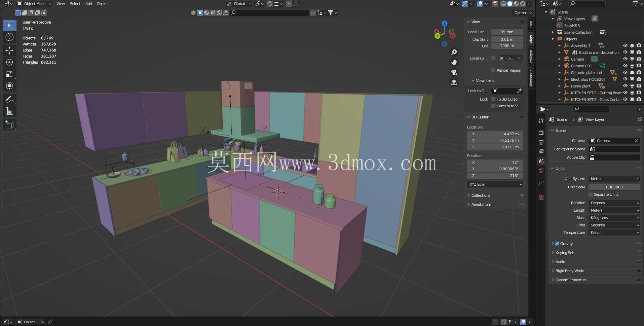Select the Move tool

click(9, 50)
